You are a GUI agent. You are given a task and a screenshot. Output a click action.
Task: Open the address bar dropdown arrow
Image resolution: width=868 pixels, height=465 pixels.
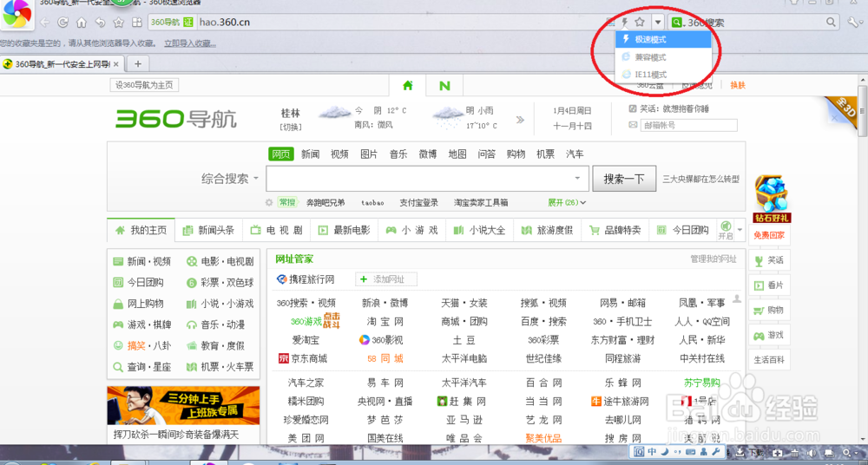[658, 23]
